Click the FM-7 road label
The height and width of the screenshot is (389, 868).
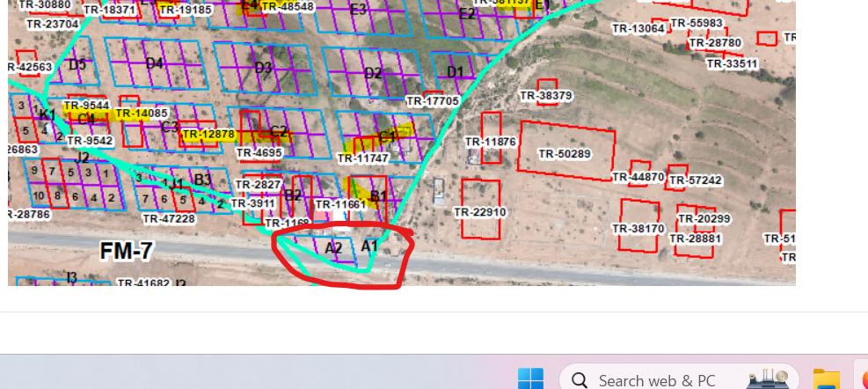[x=126, y=252]
